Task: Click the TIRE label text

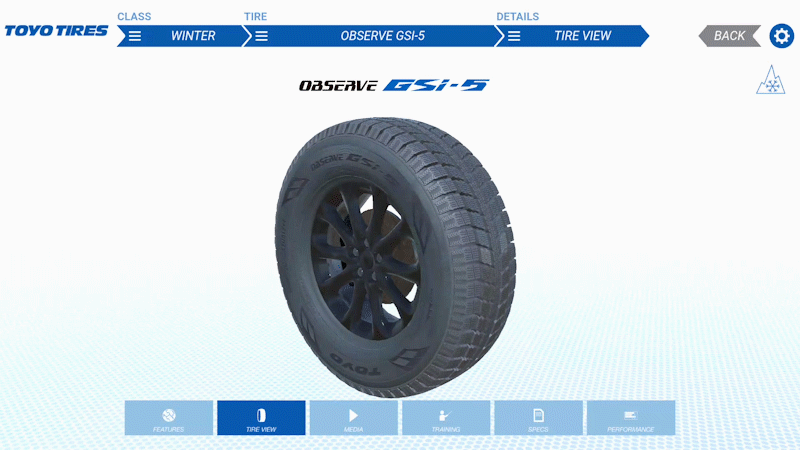Action: tap(255, 16)
